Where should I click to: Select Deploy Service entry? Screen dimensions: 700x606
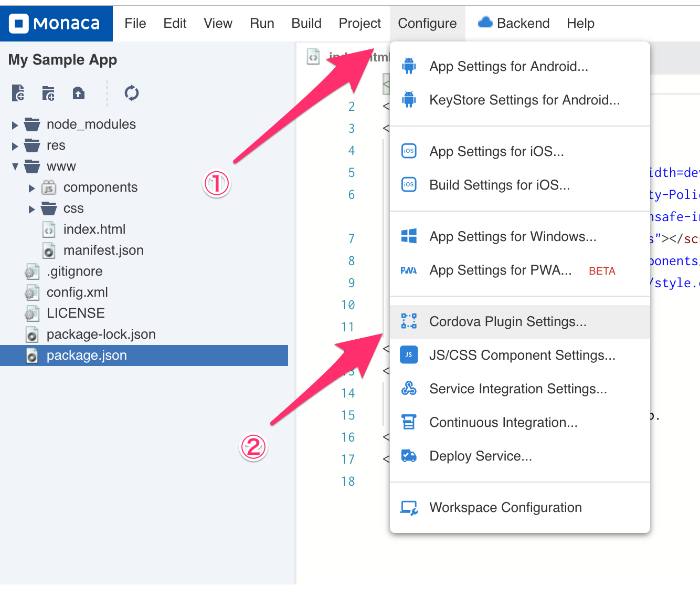(520, 456)
